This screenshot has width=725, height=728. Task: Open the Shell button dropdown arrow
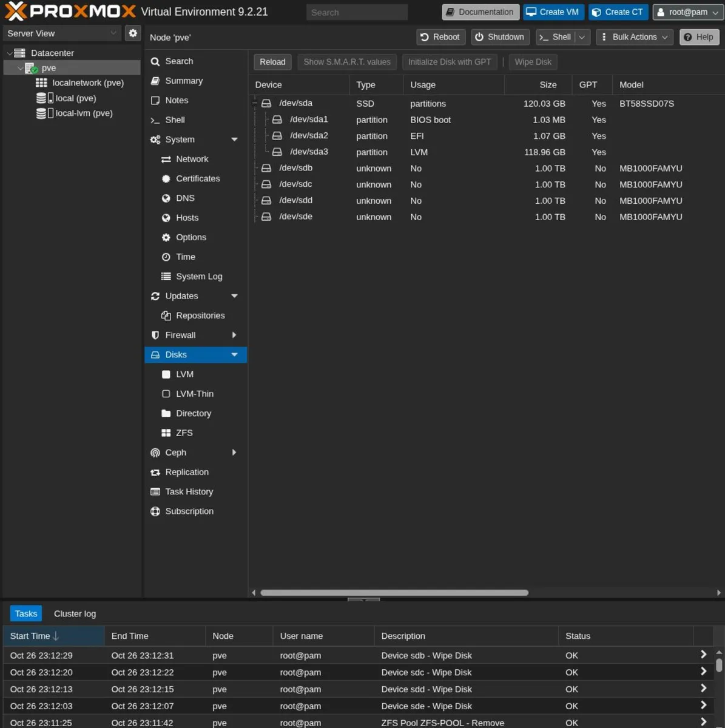(x=582, y=37)
